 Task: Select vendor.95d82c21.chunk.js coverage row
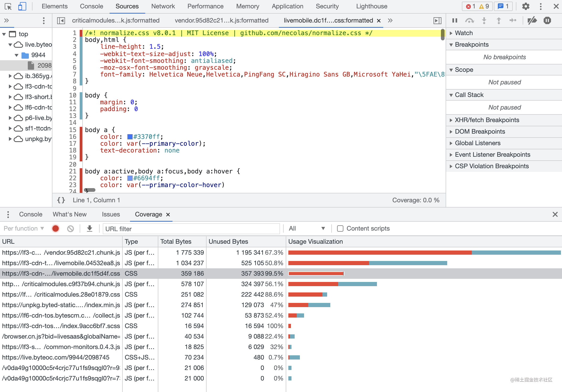[61, 253]
